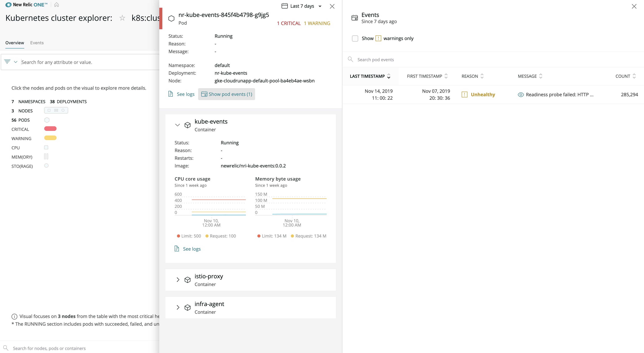The height and width of the screenshot is (353, 644).
Task: Sort by LAST TIMESTAMP column
Action: (x=370, y=76)
